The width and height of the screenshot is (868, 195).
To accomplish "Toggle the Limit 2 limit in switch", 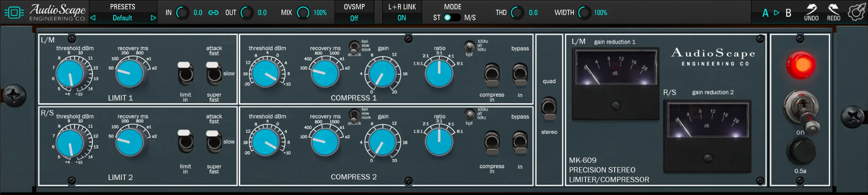I will pos(185,141).
